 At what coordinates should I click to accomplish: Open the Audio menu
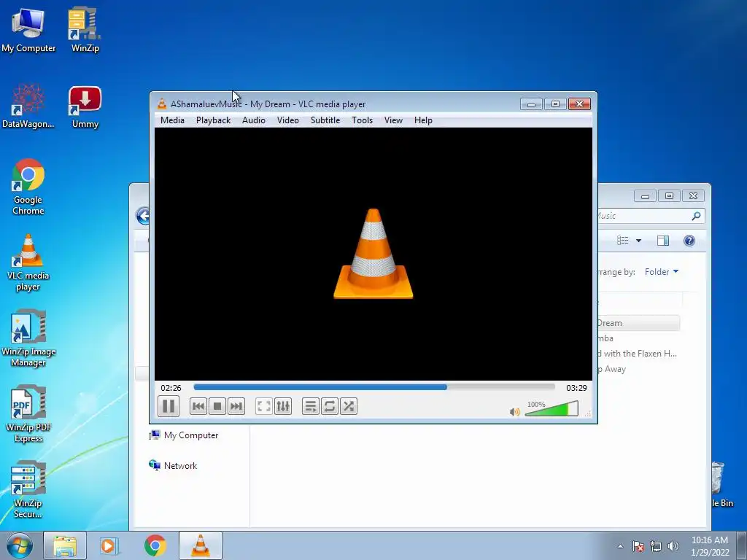click(x=253, y=120)
